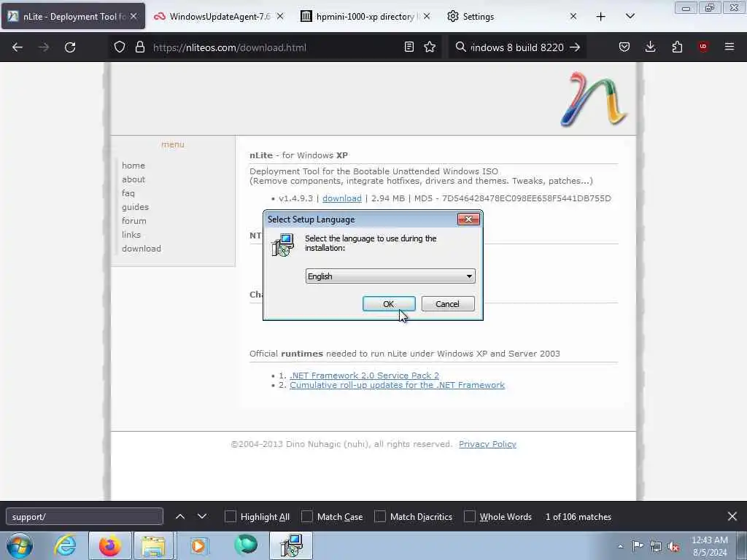Open the extensions puzzle icon
The image size is (747, 560).
click(677, 47)
